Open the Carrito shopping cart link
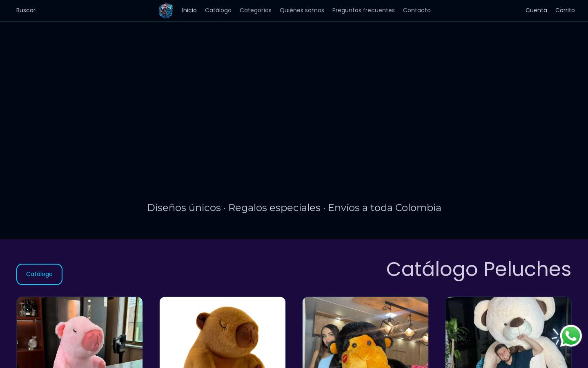The image size is (588, 368). [565, 10]
